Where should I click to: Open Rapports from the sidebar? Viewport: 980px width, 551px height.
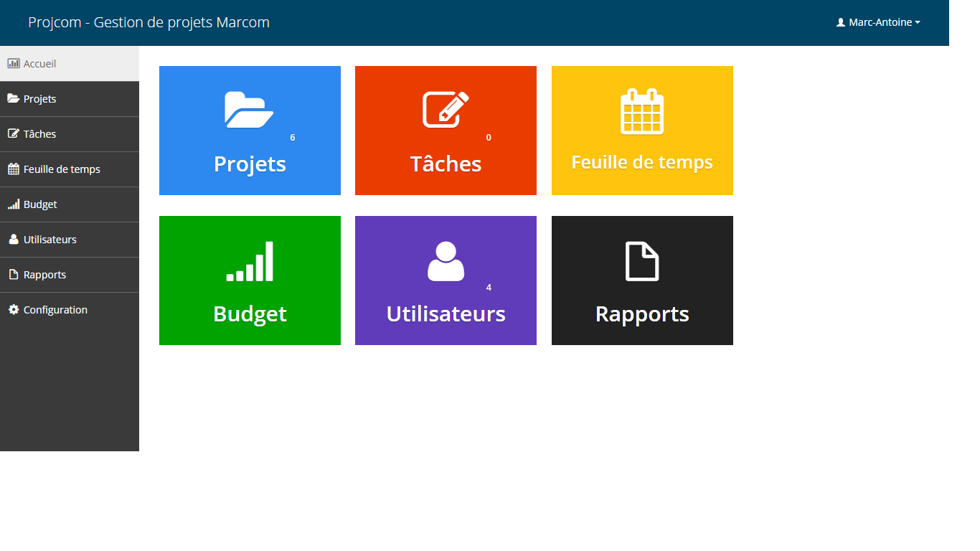pyautogui.click(x=70, y=275)
